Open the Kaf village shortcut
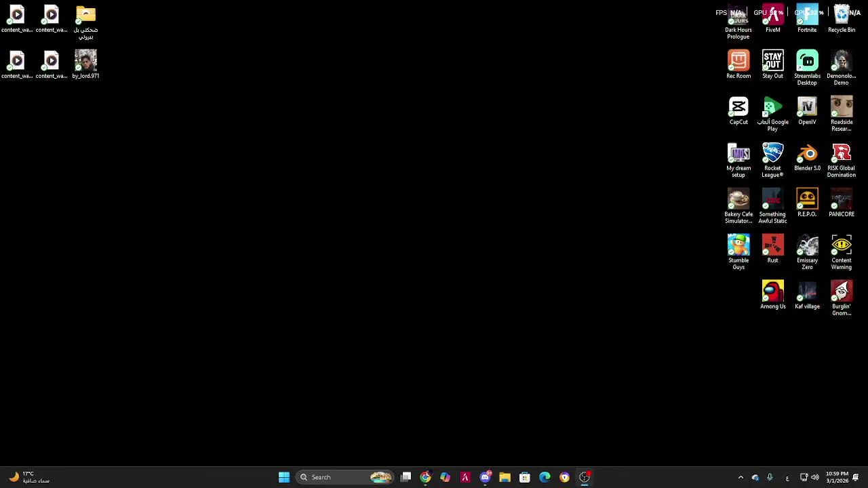 tap(807, 296)
